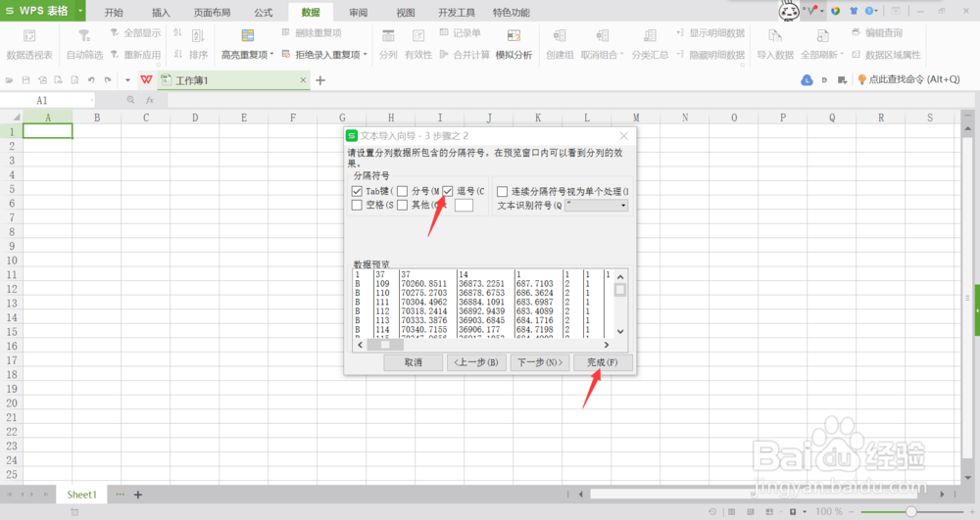Enable 自动筛选 auto filter

point(84,44)
